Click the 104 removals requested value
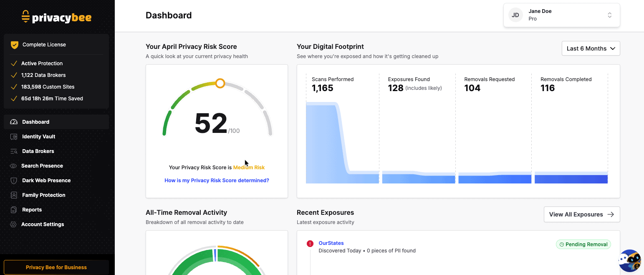Image resolution: width=644 pixels, height=275 pixels. pyautogui.click(x=472, y=88)
